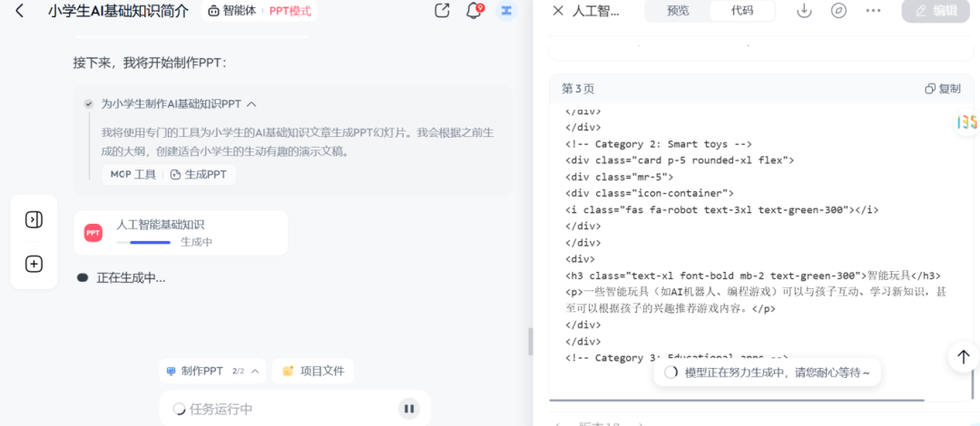
Task: Click the 第3页 page label
Action: pyautogui.click(x=578, y=89)
